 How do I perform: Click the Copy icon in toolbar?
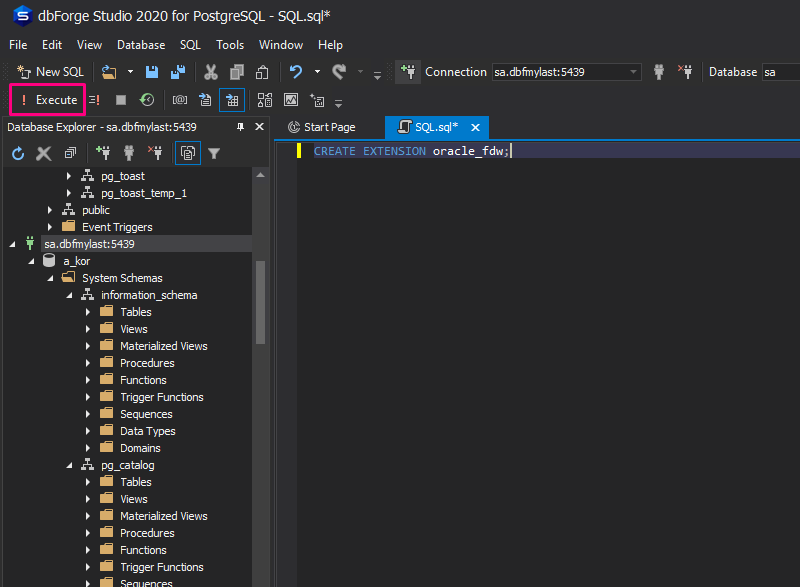click(237, 72)
